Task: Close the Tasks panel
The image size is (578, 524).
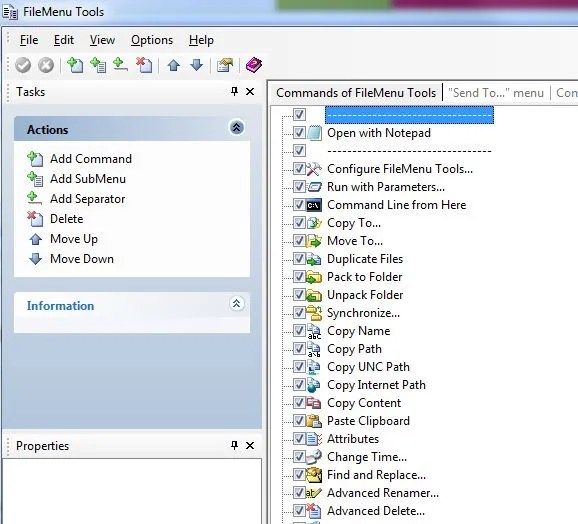Action: coord(250,91)
